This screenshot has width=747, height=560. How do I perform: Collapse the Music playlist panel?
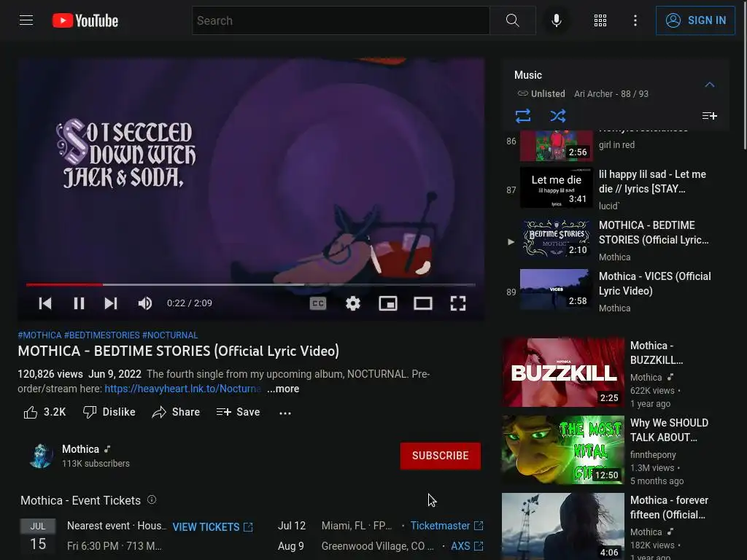(709, 85)
